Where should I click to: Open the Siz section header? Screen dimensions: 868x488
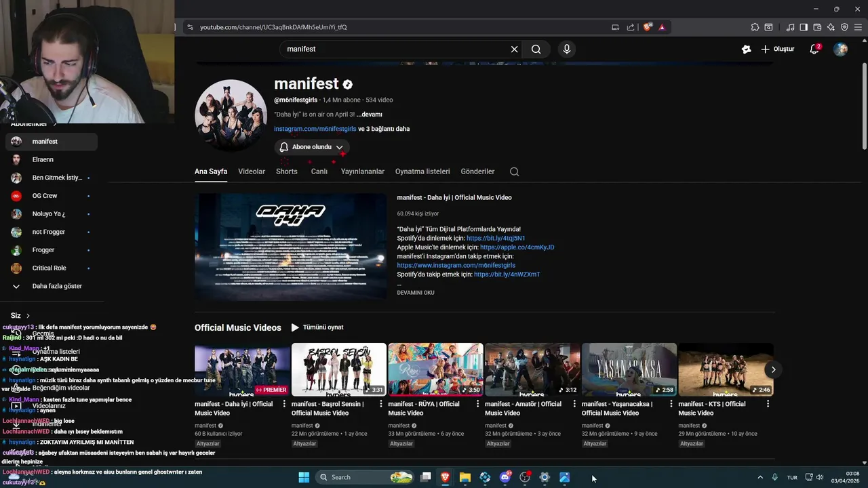pos(20,316)
